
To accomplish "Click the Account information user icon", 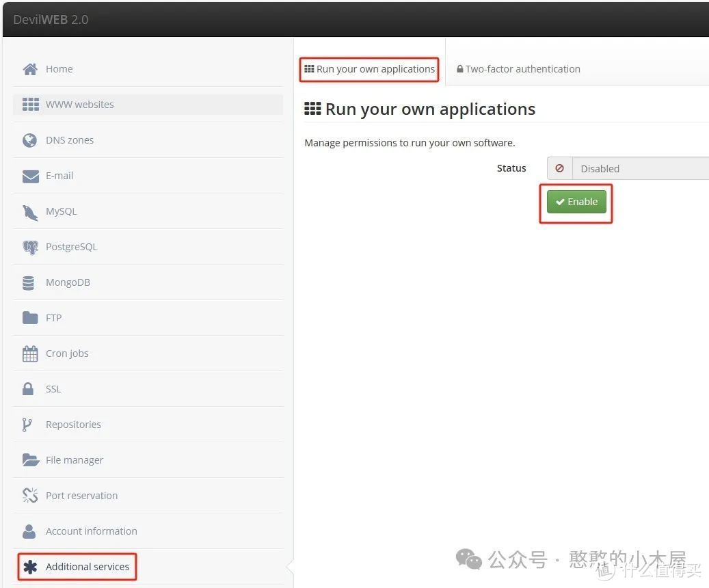I will point(29,531).
